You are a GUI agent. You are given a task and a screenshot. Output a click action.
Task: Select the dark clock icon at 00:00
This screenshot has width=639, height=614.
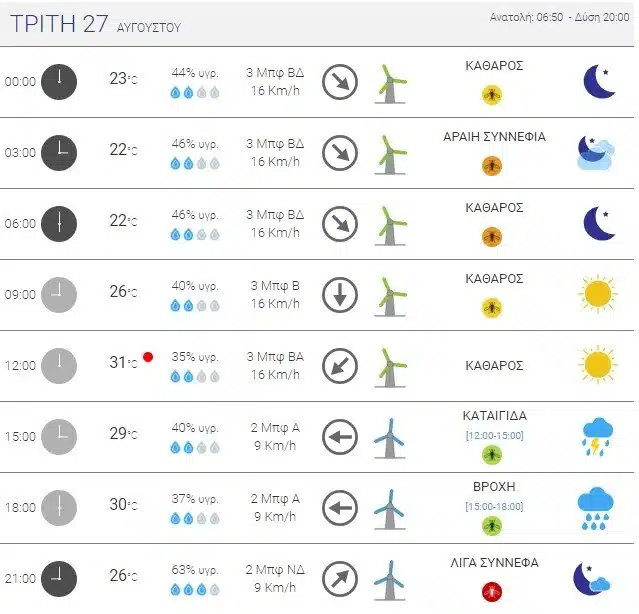59,81
